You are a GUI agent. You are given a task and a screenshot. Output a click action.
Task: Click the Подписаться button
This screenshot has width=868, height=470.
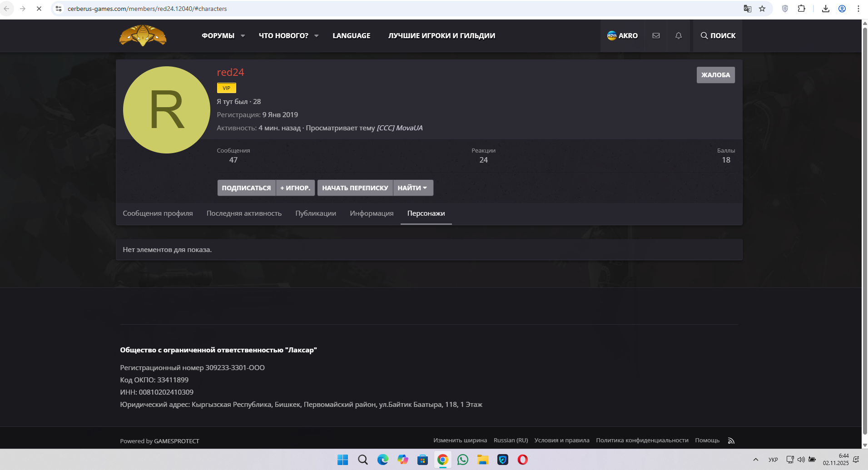pos(246,188)
